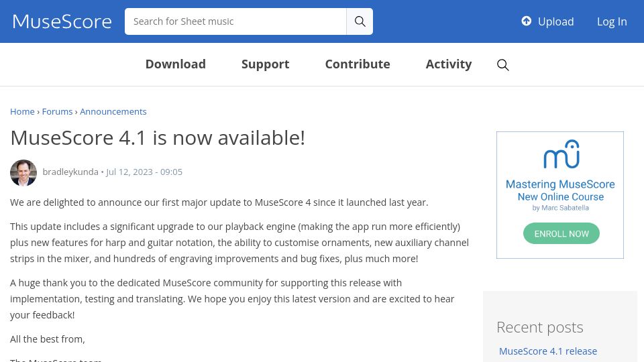Click the date Jul 12, 2023 - 09:05

point(144,172)
